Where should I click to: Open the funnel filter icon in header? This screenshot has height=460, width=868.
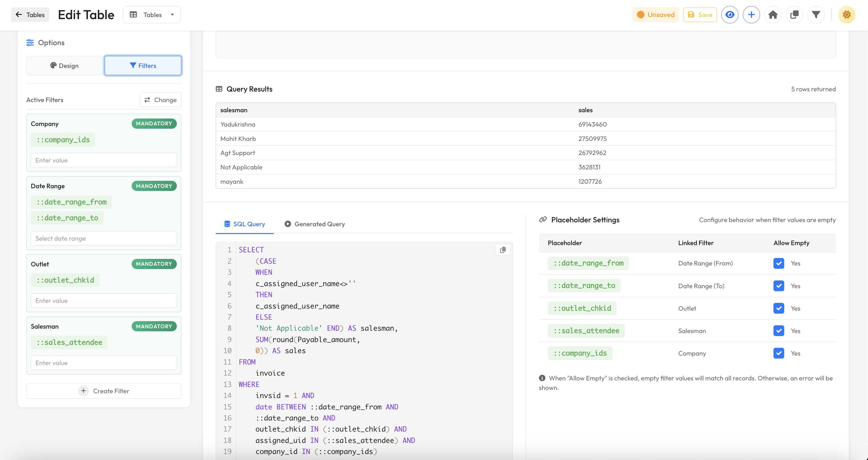click(816, 15)
